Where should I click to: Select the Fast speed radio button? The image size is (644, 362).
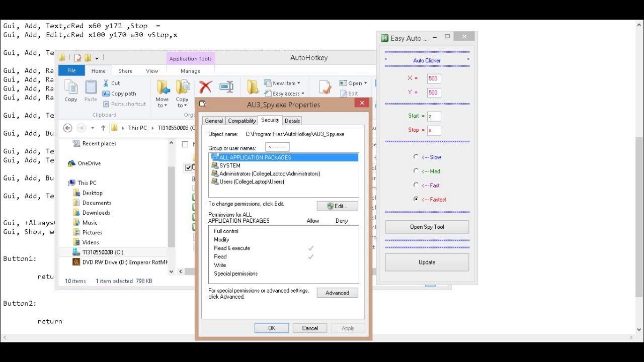click(416, 185)
